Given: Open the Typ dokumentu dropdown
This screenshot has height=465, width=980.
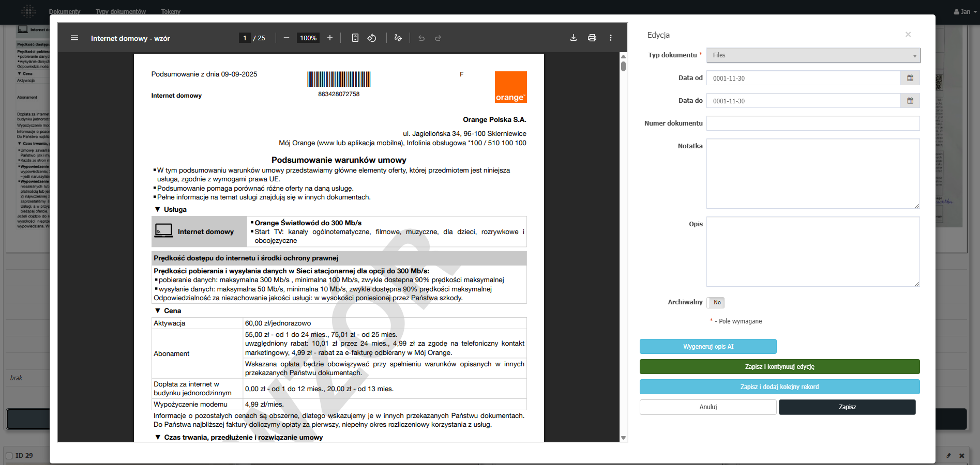Looking at the screenshot, I should 813,55.
